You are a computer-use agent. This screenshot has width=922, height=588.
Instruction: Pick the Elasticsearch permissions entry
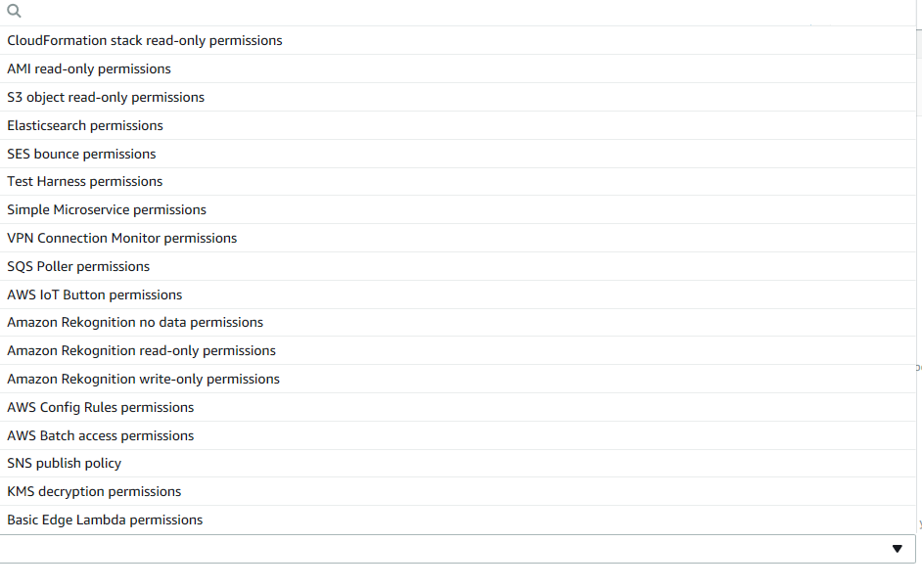pyautogui.click(x=85, y=126)
